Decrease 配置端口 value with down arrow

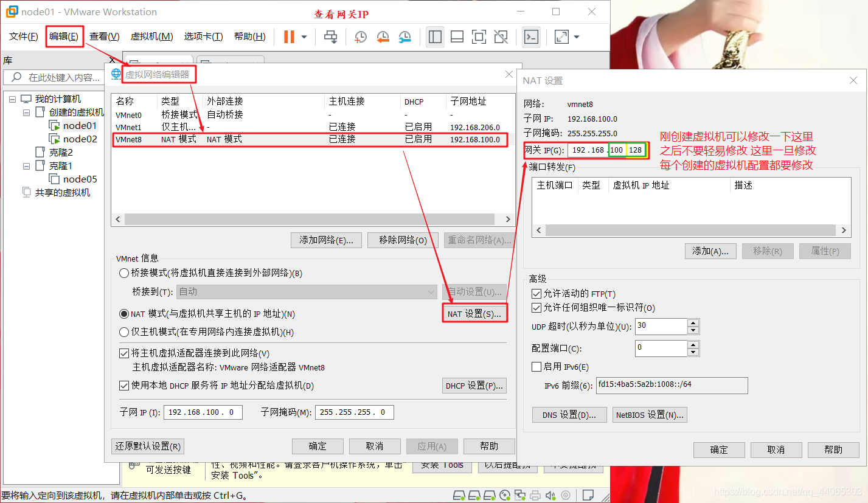693,352
